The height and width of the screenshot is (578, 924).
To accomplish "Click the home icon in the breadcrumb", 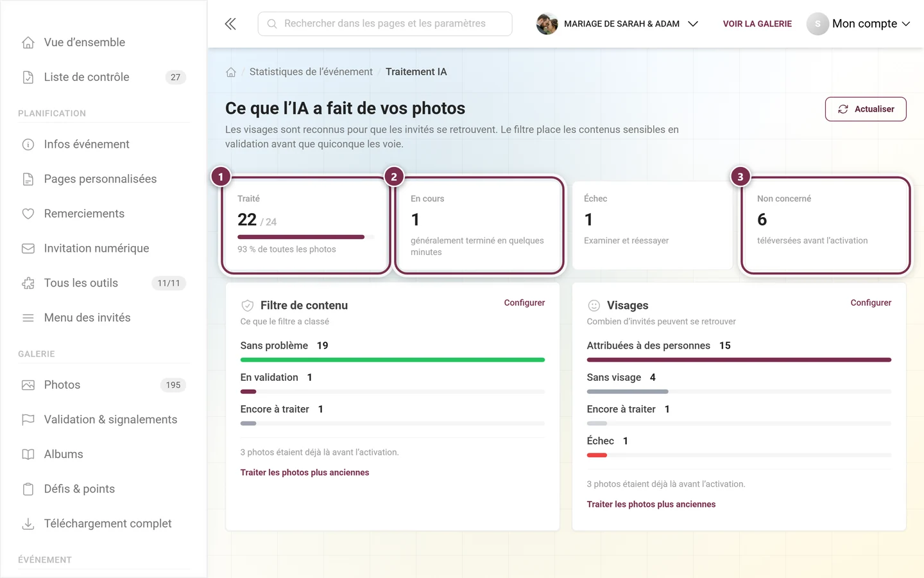I will (231, 72).
